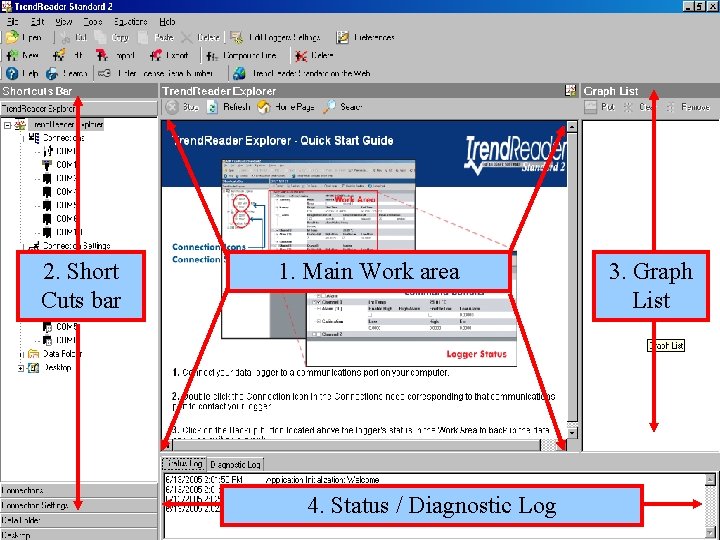
Task: Click the work area scrollbar up arrow
Action: [572, 127]
